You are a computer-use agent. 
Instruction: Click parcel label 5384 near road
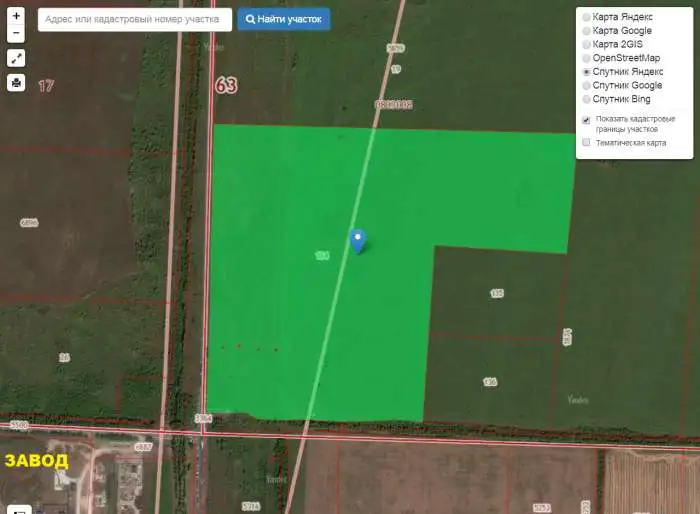(204, 418)
